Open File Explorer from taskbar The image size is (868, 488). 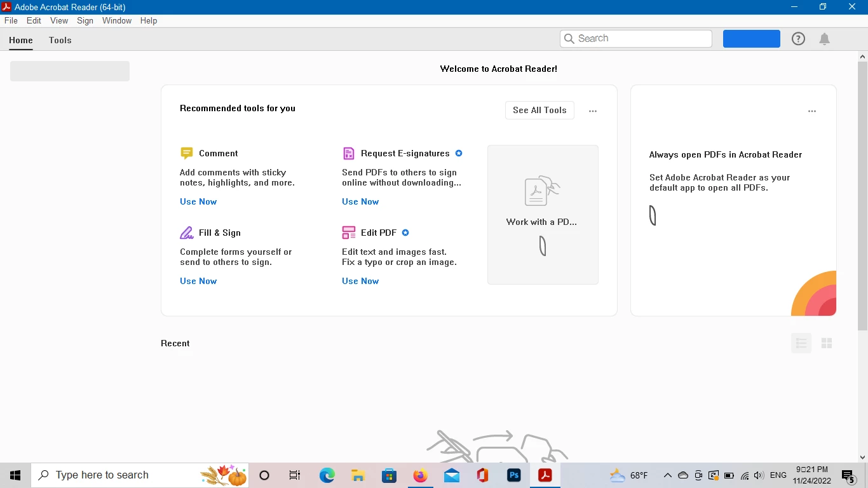pos(358,475)
